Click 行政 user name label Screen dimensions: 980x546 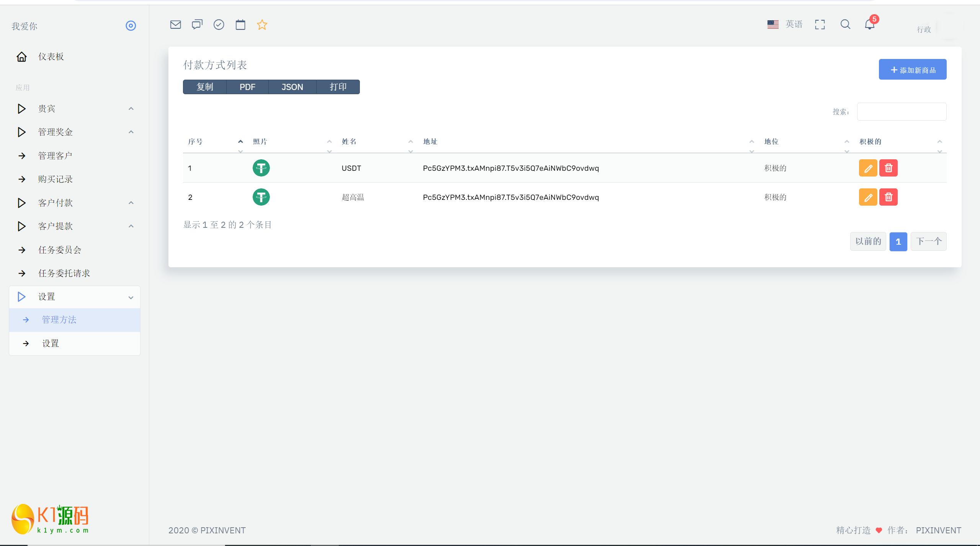(x=924, y=29)
